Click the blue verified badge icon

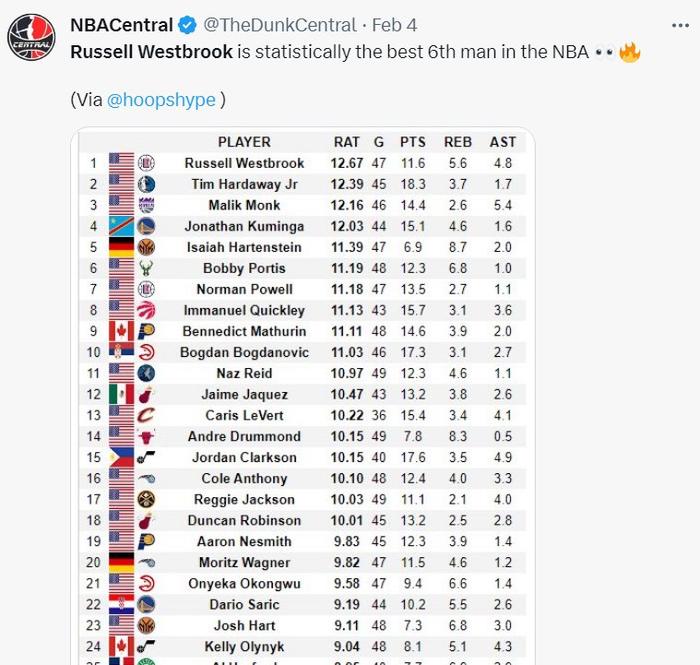tap(187, 25)
